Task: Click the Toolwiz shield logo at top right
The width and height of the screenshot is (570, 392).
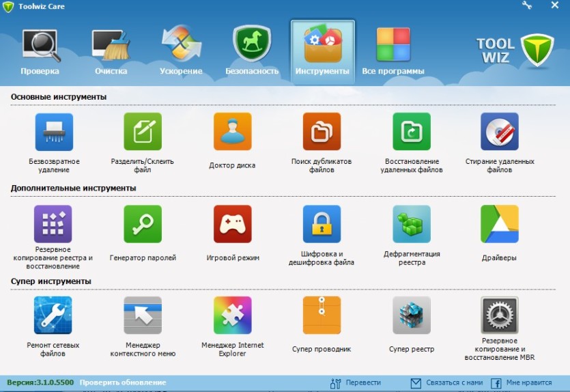Action: tap(537, 50)
